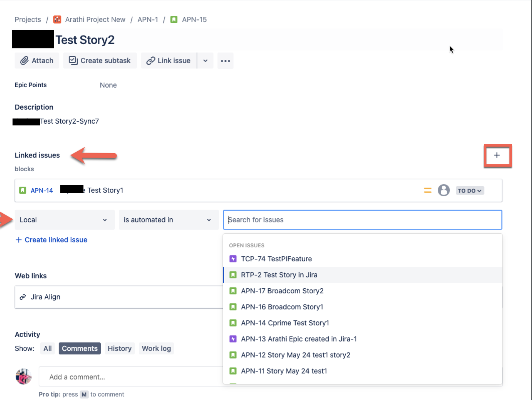
Task: Open the more actions ellipsis menu
Action: 225,61
